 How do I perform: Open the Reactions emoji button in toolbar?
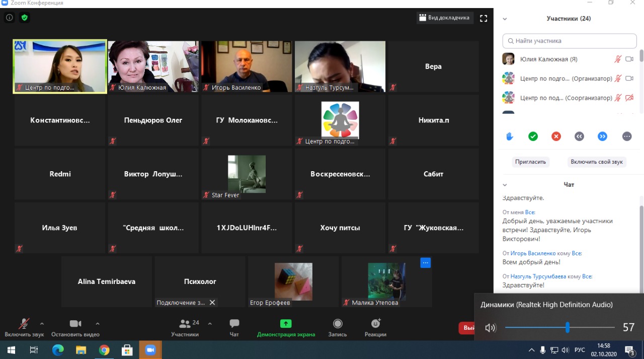375,327
